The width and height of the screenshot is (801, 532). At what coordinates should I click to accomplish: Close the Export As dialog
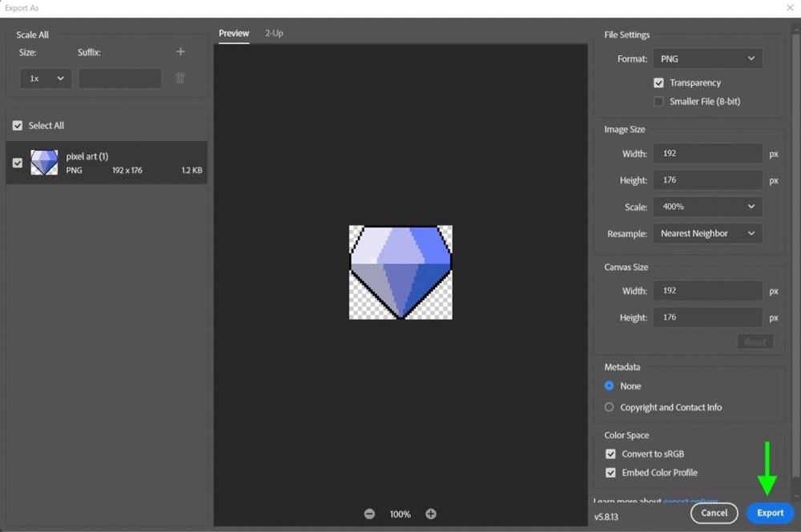coord(790,7)
